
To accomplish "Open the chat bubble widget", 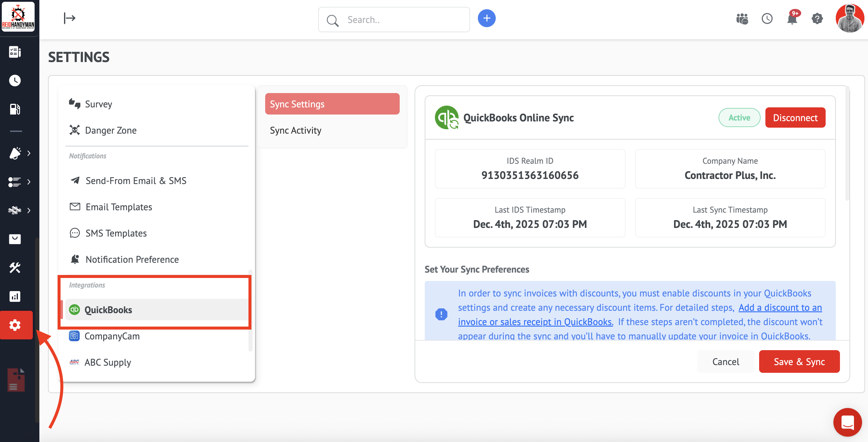I will [x=847, y=422].
